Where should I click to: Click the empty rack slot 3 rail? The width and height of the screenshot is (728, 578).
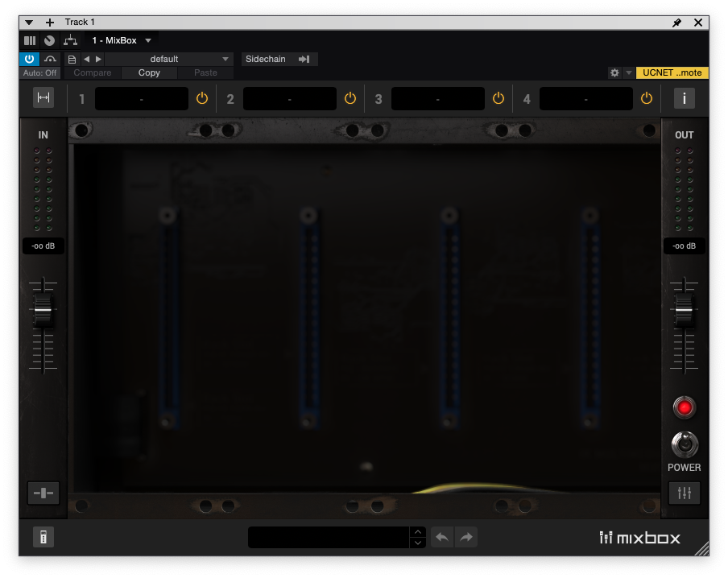click(449, 318)
